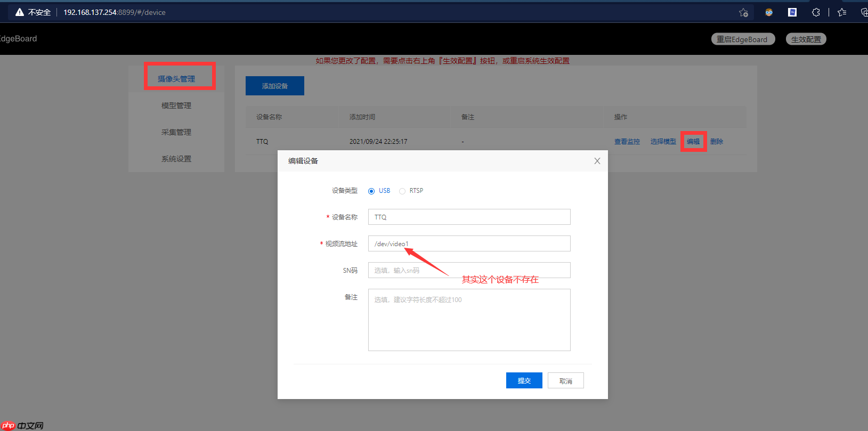The height and width of the screenshot is (431, 868).
Task: Open the blue square extension icon
Action: [x=792, y=12]
